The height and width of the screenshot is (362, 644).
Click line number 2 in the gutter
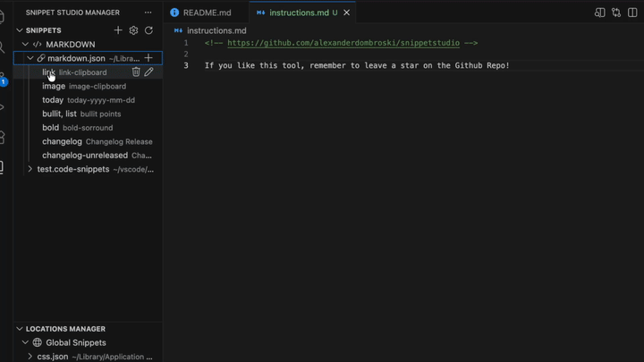(186, 55)
